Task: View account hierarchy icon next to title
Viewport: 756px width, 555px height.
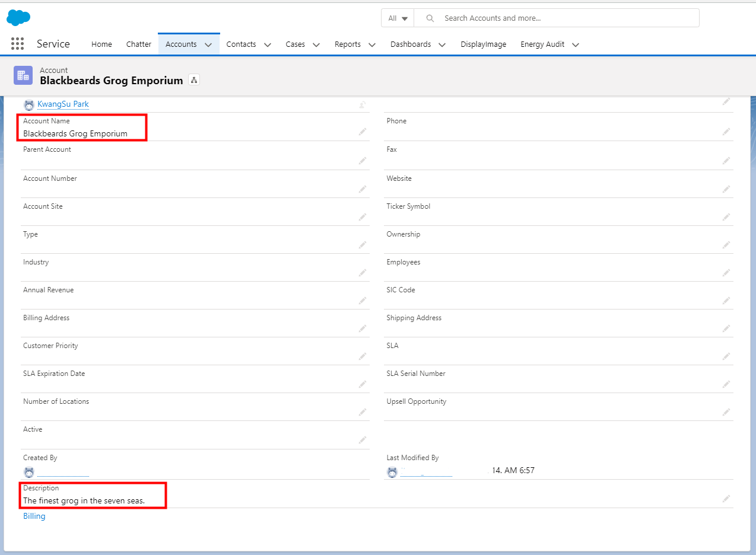Action: point(194,80)
